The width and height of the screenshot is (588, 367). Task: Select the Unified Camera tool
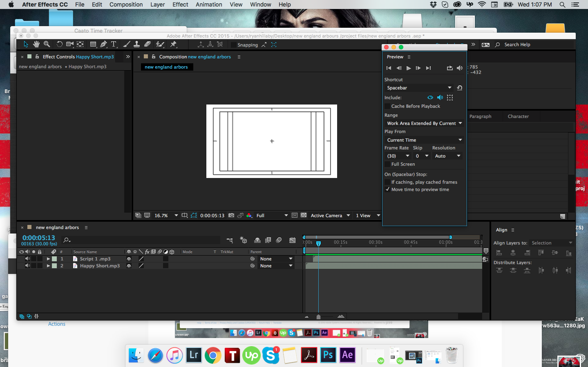tap(70, 44)
